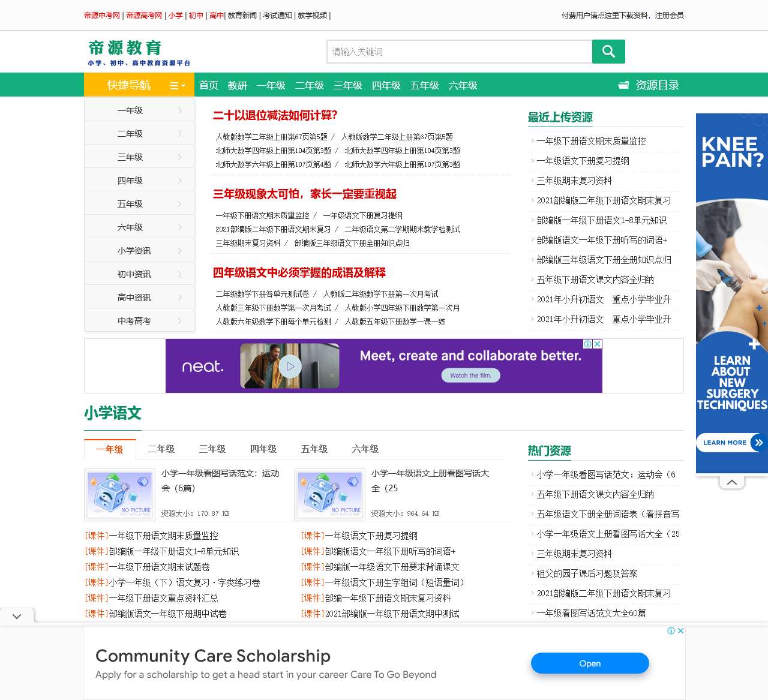Open the 帝源高考网 top link
This screenshot has height=700, width=768.
(x=144, y=16)
